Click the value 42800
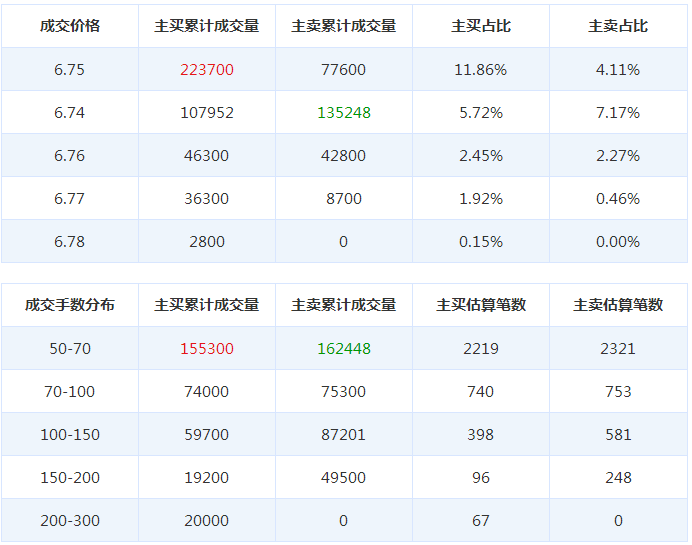Image resolution: width=692 pixels, height=545 pixels. (x=343, y=156)
